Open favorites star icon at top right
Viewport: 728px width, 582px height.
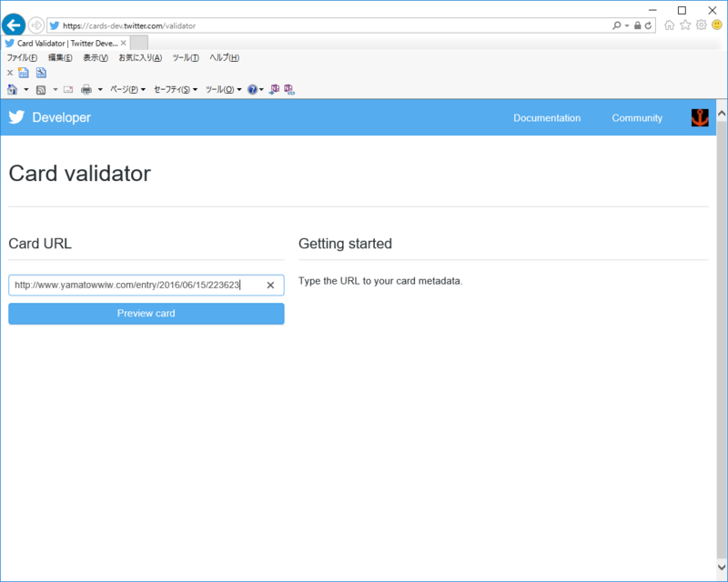[685, 25]
